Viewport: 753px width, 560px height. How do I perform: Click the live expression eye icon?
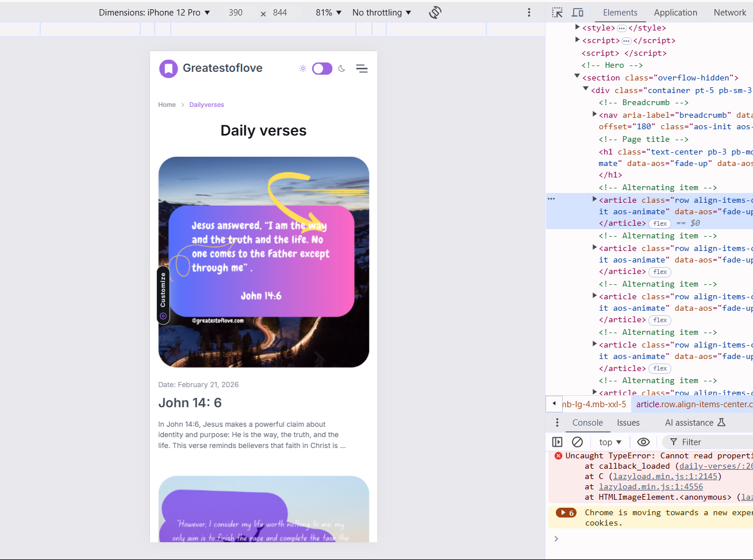[x=643, y=442]
